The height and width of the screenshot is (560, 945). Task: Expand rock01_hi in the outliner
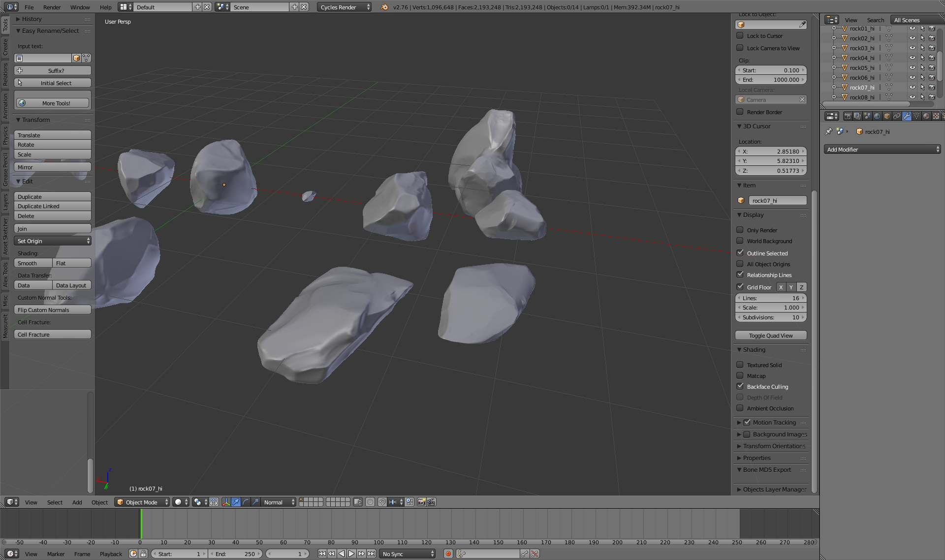[834, 28]
